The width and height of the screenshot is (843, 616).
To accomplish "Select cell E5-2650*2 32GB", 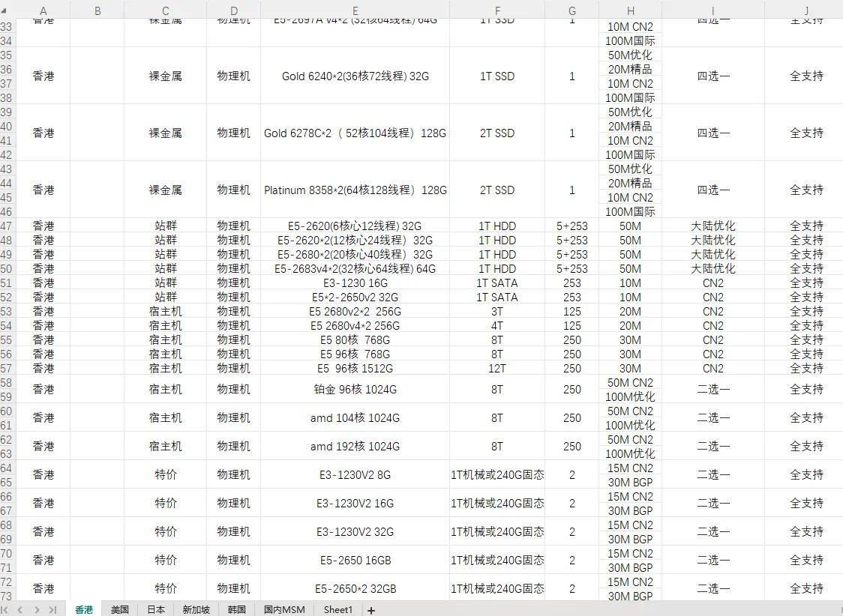I will click(355, 588).
